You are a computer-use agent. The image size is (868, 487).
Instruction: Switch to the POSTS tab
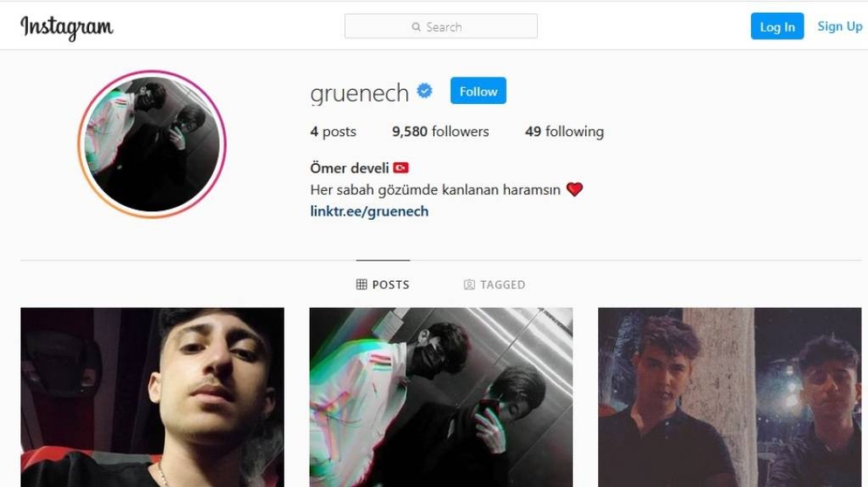pyautogui.click(x=383, y=285)
